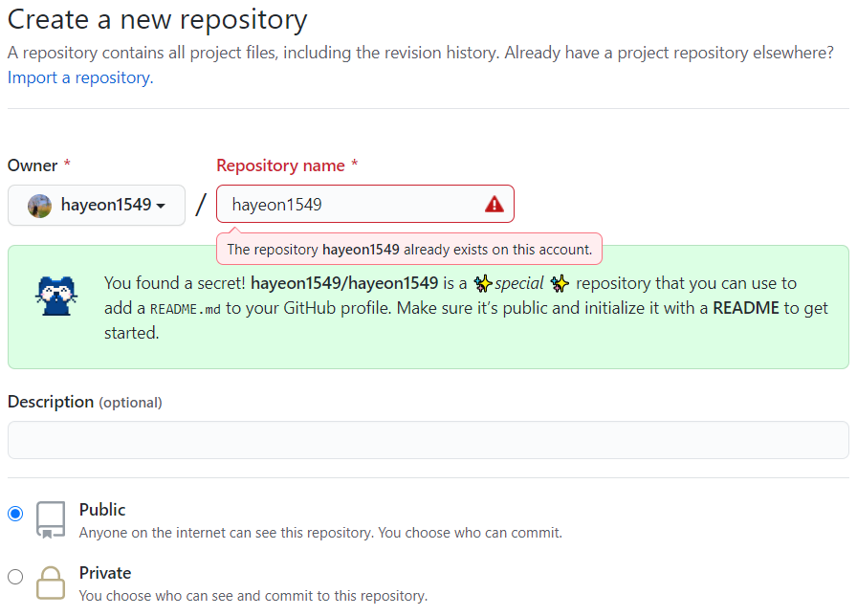The height and width of the screenshot is (616, 857).
Task: Click the 'Repository name' label
Action: (x=280, y=165)
